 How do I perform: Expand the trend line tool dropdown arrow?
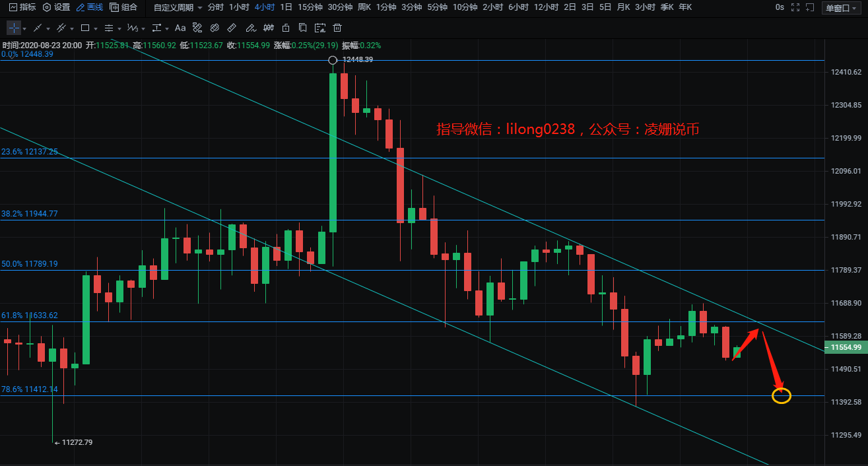(x=48, y=29)
